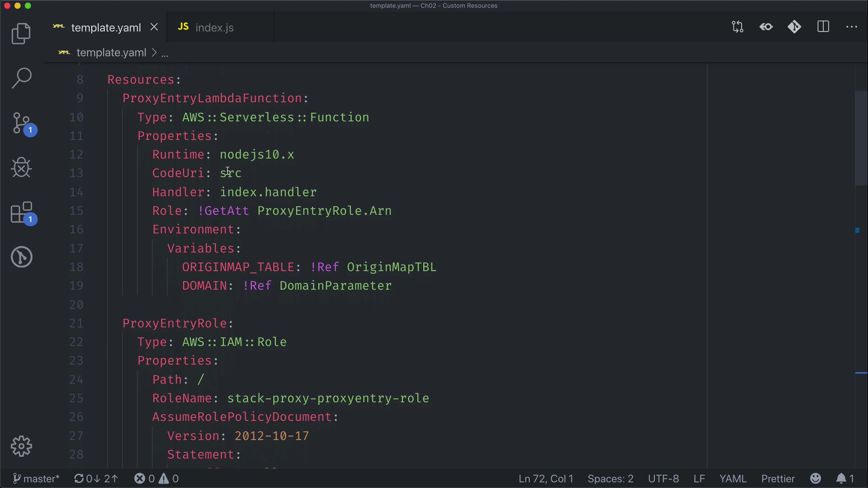
Task: Switch to the index.js tab
Action: 214,28
